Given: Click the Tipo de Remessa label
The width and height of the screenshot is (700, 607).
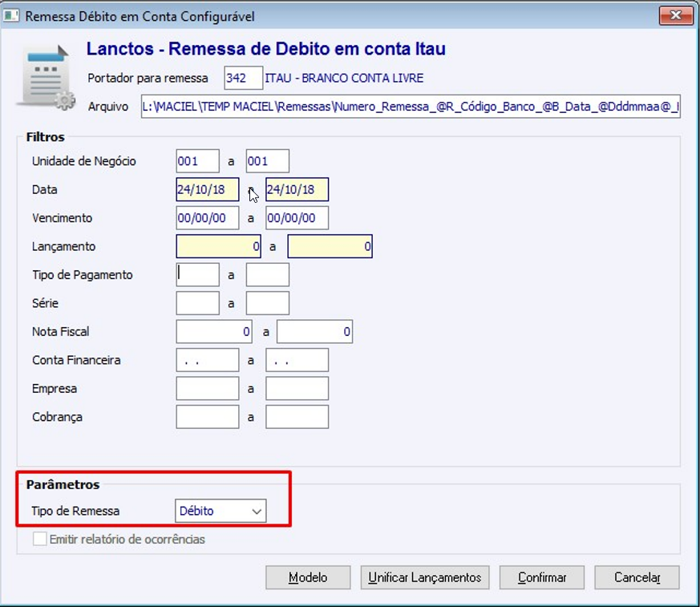Looking at the screenshot, I should tap(75, 511).
